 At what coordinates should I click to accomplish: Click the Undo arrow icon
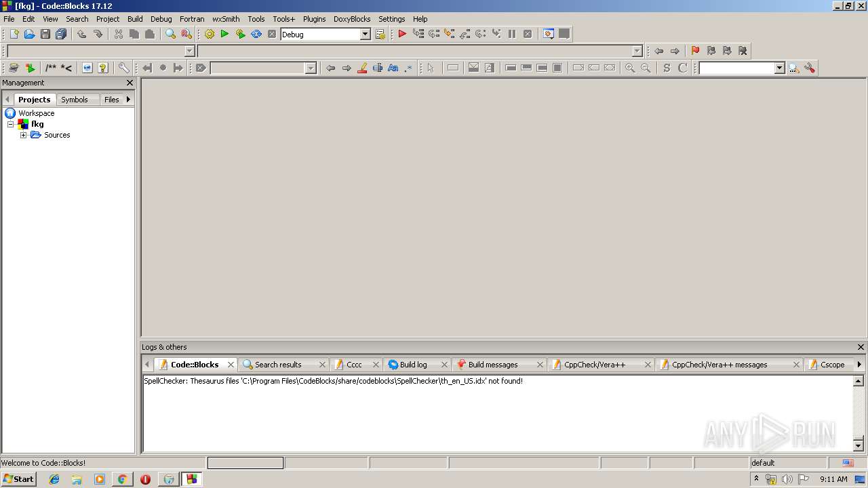pyautogui.click(x=81, y=34)
